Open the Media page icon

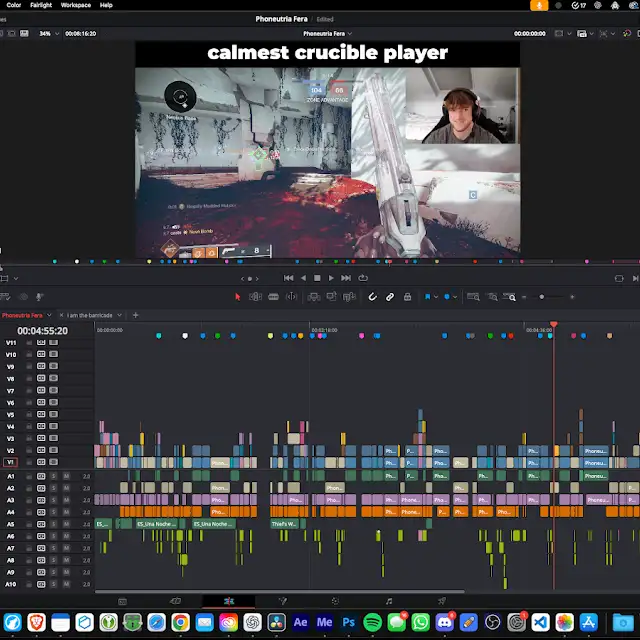click(x=122, y=601)
